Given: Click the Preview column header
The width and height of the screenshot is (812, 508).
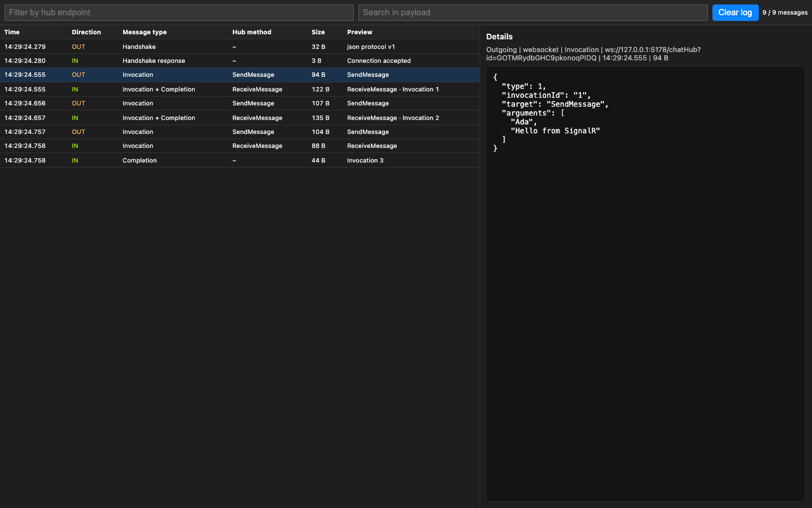Looking at the screenshot, I should click(360, 32).
